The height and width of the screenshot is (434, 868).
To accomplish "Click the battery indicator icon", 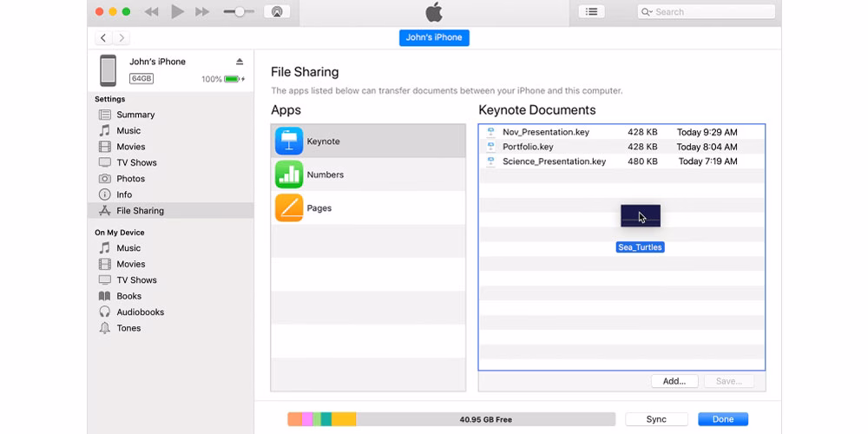I will [232, 79].
